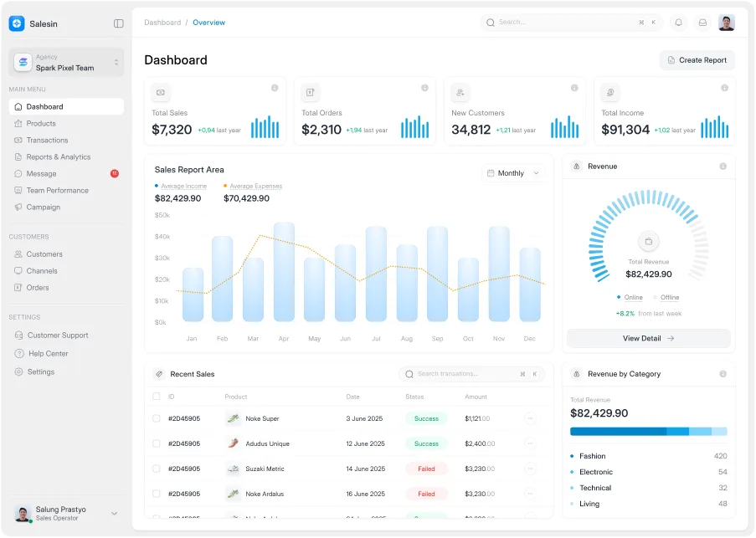
Task: Collapse the sidebar with panel icon
Action: (x=119, y=23)
